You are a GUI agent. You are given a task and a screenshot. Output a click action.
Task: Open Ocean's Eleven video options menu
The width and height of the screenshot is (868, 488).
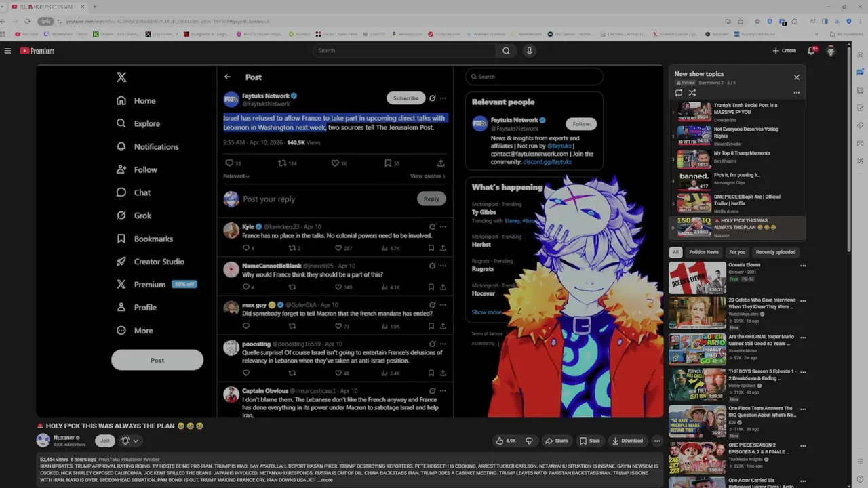[803, 266]
